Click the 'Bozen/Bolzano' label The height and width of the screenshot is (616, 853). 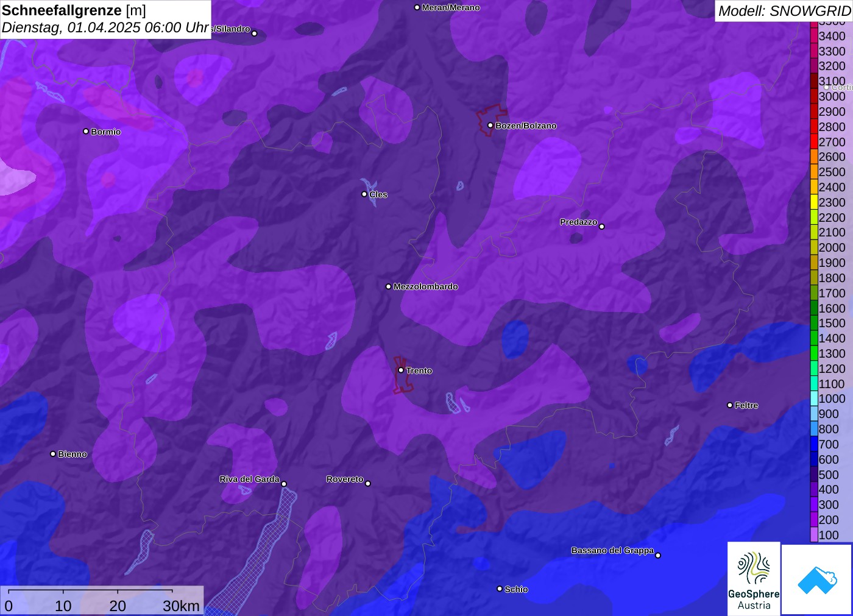click(526, 126)
